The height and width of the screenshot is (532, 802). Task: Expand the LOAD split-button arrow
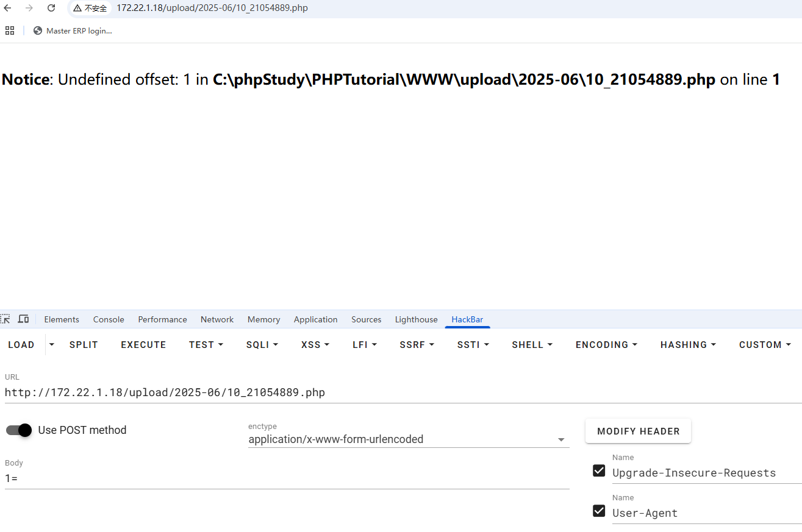coord(52,345)
